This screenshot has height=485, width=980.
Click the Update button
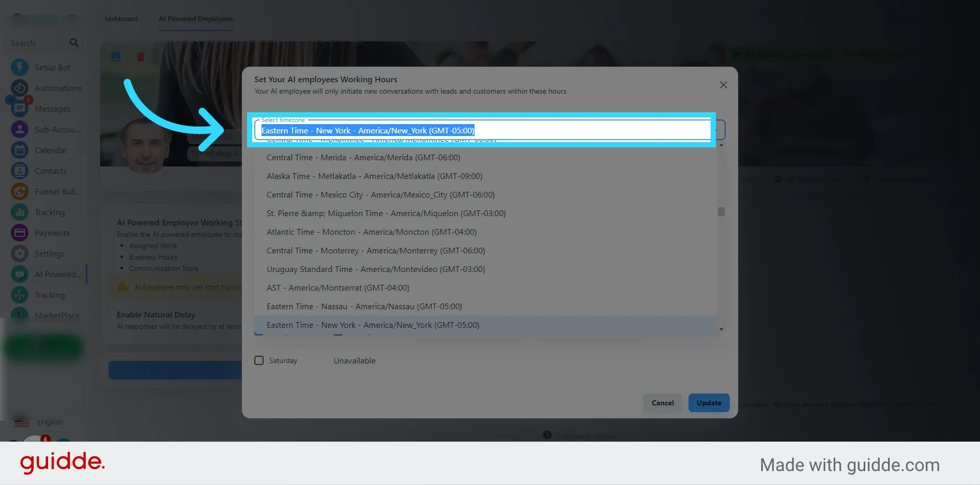coord(709,403)
